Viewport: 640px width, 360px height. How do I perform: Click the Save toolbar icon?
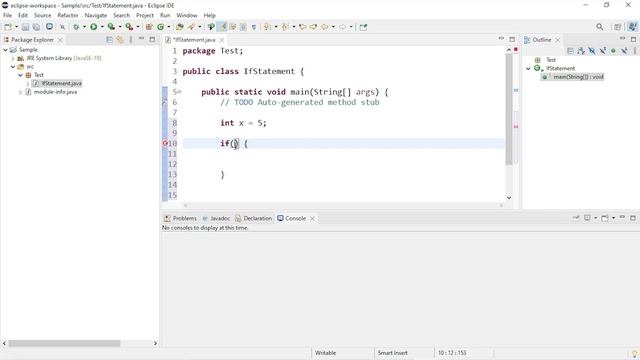tap(25, 27)
